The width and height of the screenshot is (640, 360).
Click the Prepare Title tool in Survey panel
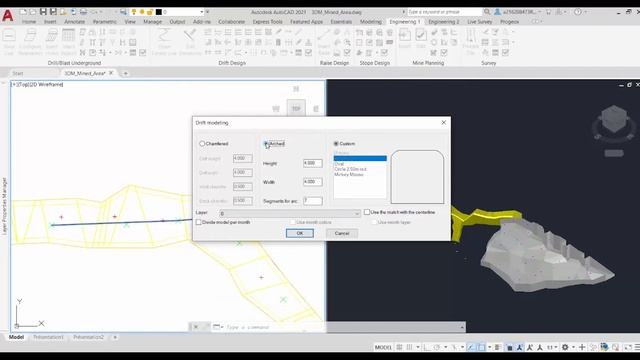pos(471,42)
